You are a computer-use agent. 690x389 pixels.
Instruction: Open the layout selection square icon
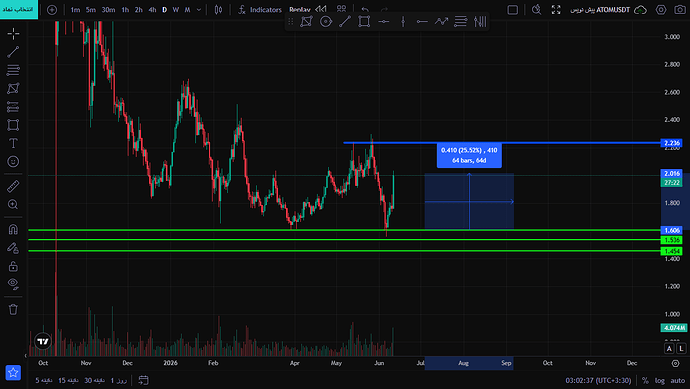[x=513, y=10]
